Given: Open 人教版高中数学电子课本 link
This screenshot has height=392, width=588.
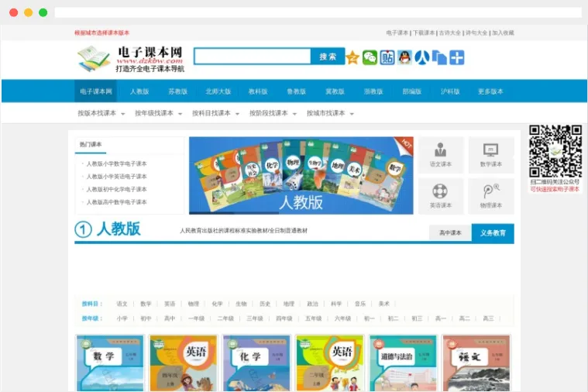Looking at the screenshot, I should coord(117,202).
